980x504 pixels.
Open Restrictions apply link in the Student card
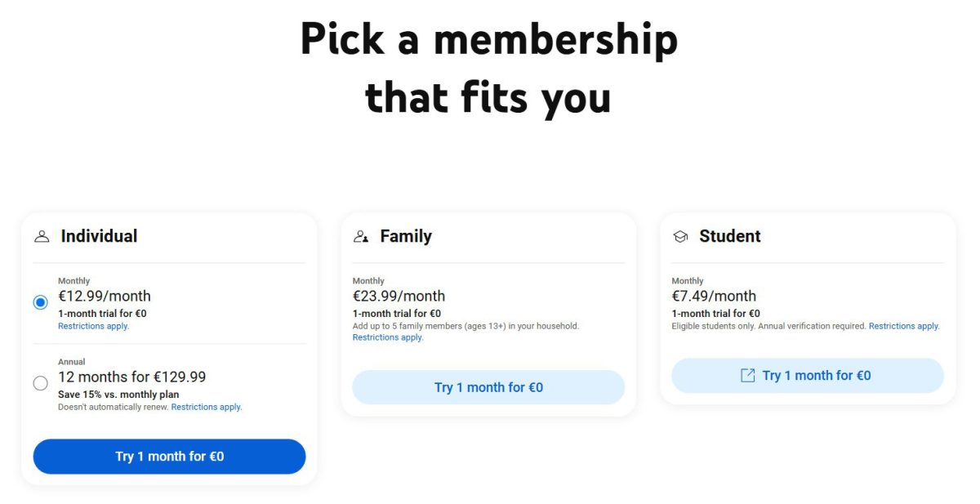click(904, 326)
